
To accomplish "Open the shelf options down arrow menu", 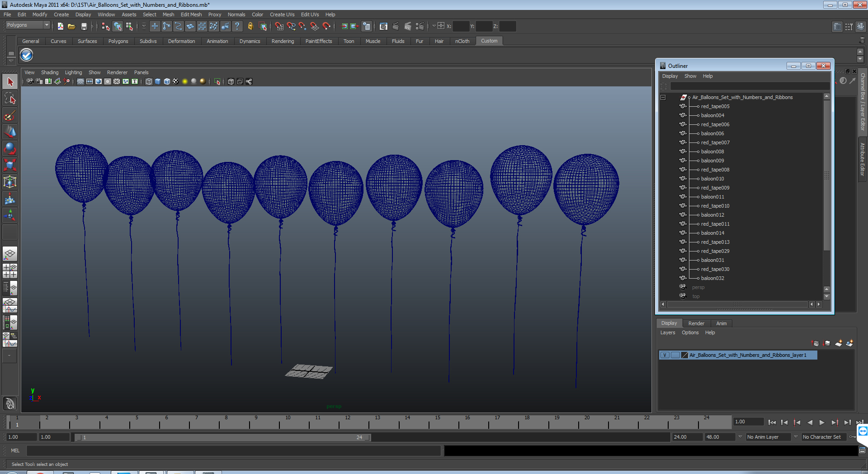I will [x=11, y=61].
